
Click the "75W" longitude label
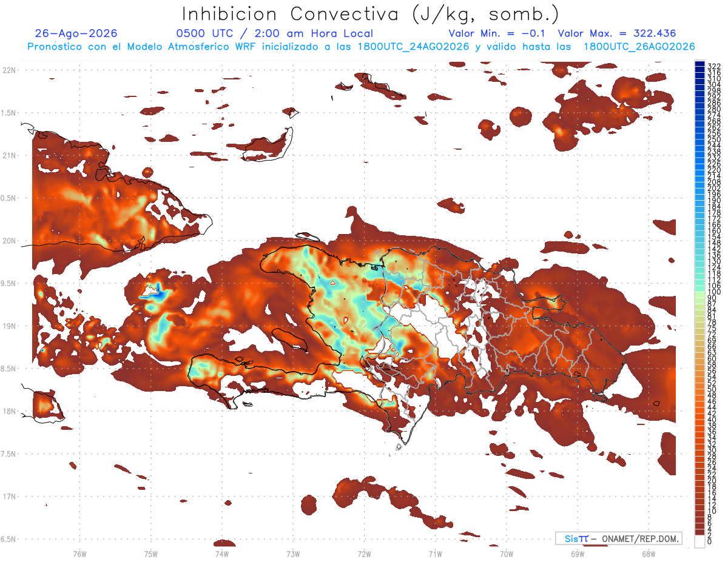tap(150, 554)
